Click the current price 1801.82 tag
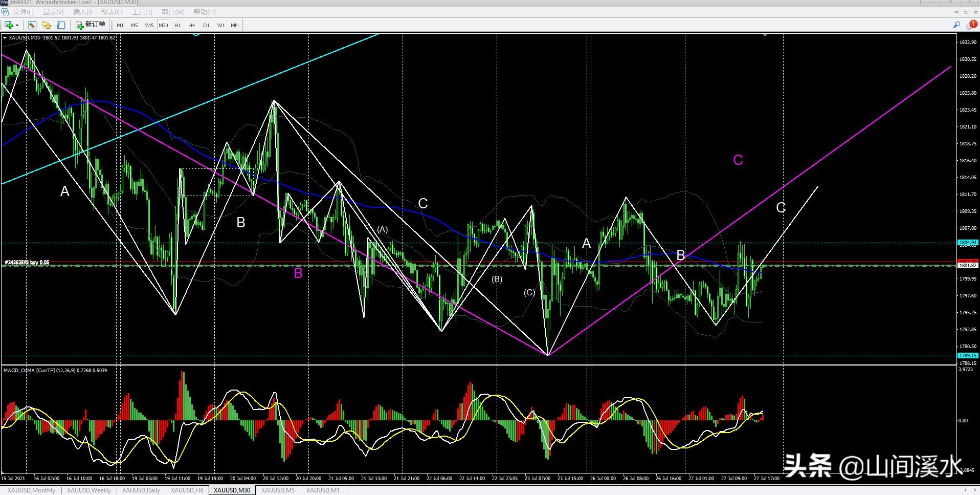Screen dimensions: 980x495 (x=968, y=266)
